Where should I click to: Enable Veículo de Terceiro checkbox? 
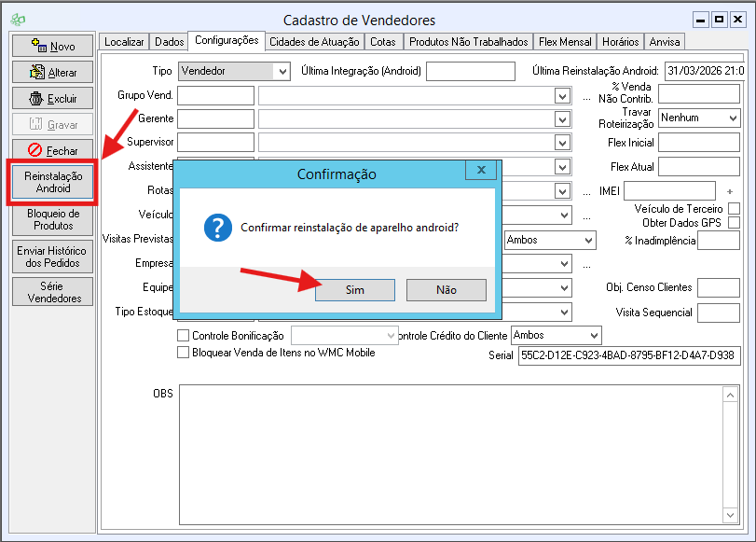[x=734, y=209]
